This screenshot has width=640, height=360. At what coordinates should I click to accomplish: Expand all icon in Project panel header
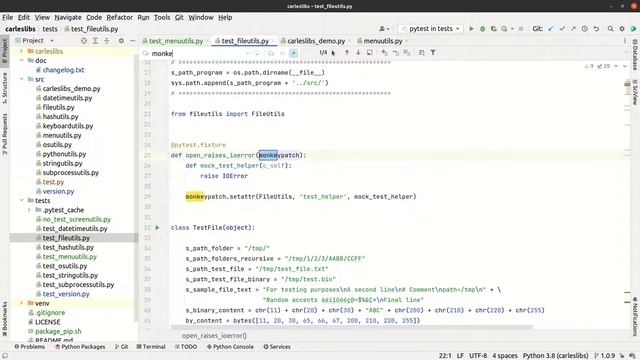tap(95, 40)
